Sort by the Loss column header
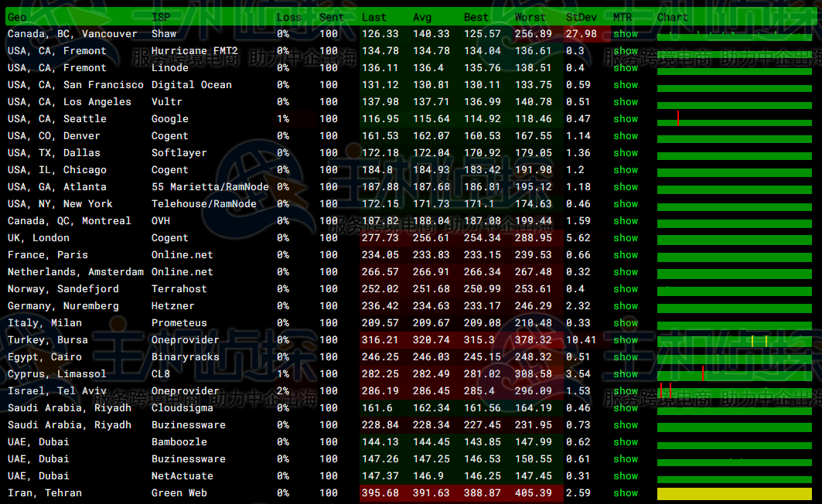 [289, 17]
